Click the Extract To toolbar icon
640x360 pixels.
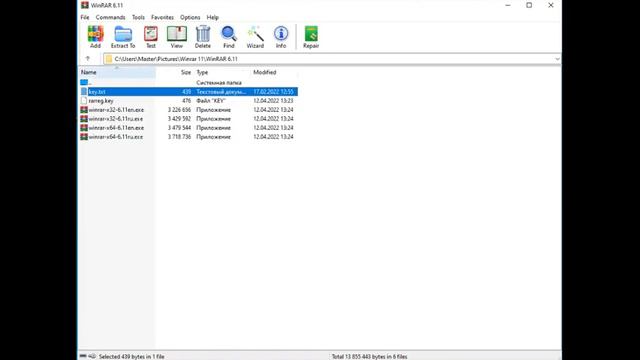pyautogui.click(x=123, y=37)
